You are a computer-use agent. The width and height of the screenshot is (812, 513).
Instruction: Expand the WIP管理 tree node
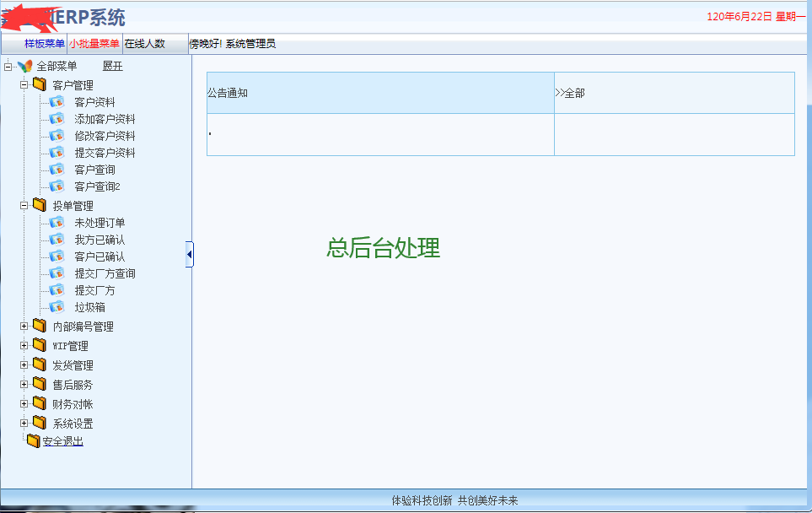[24, 345]
